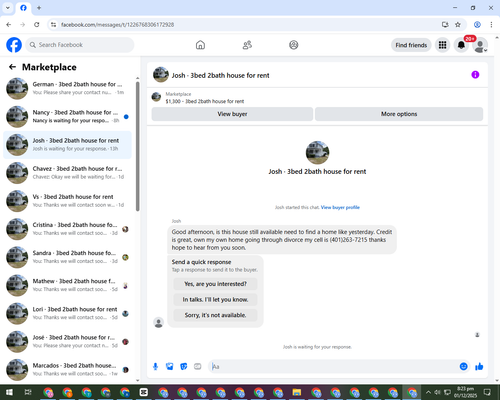Select the Facebook browser tab
This screenshot has height=400, width=500.
[x=23, y=8]
